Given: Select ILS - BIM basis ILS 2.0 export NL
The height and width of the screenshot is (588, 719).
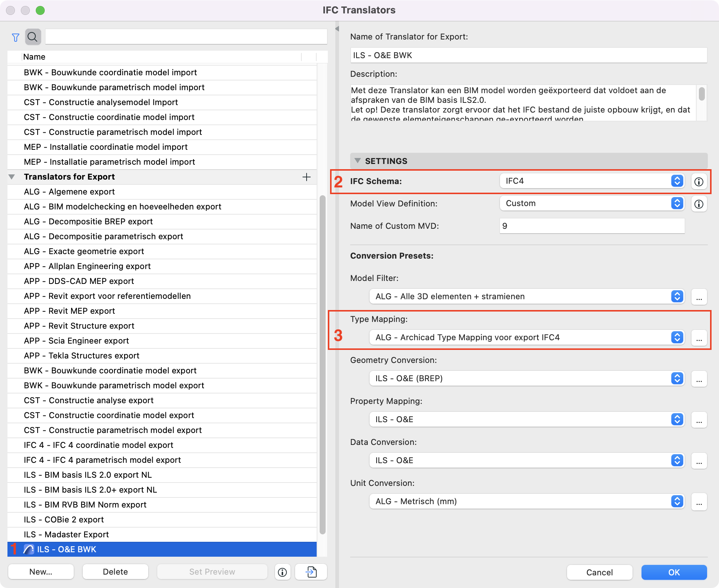Looking at the screenshot, I should click(162, 475).
